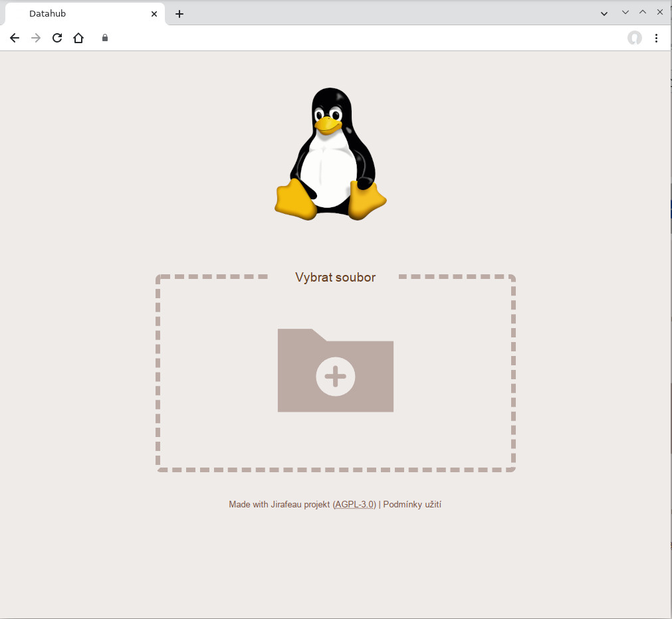
Task: Expand the tab search dropdown
Action: click(604, 14)
